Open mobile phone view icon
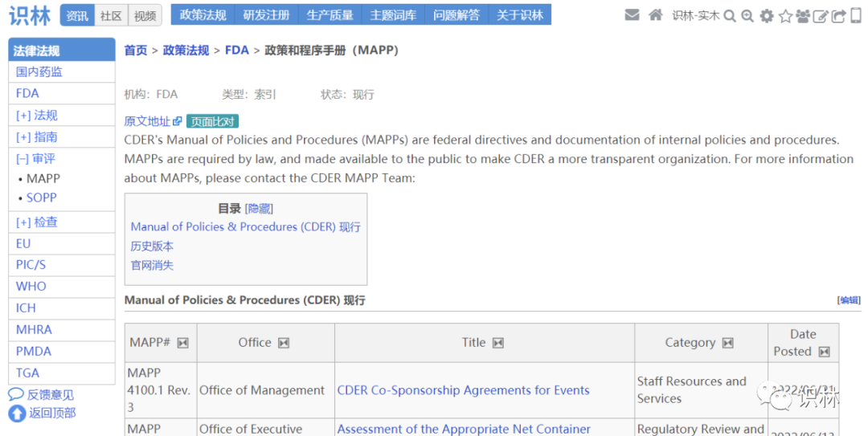 [x=856, y=16]
